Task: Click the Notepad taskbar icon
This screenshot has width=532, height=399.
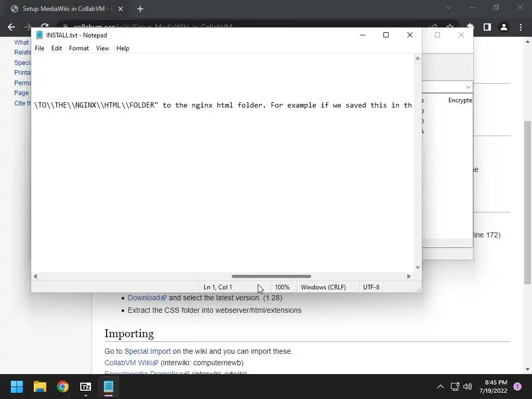Action: [x=109, y=387]
